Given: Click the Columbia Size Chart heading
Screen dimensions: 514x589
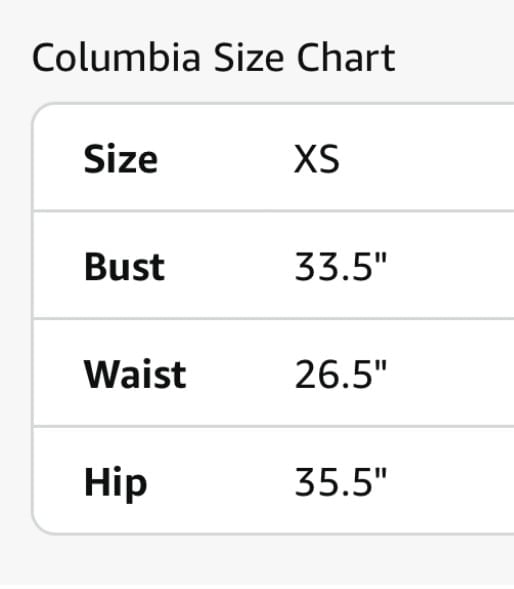Looking at the screenshot, I should (x=213, y=57).
